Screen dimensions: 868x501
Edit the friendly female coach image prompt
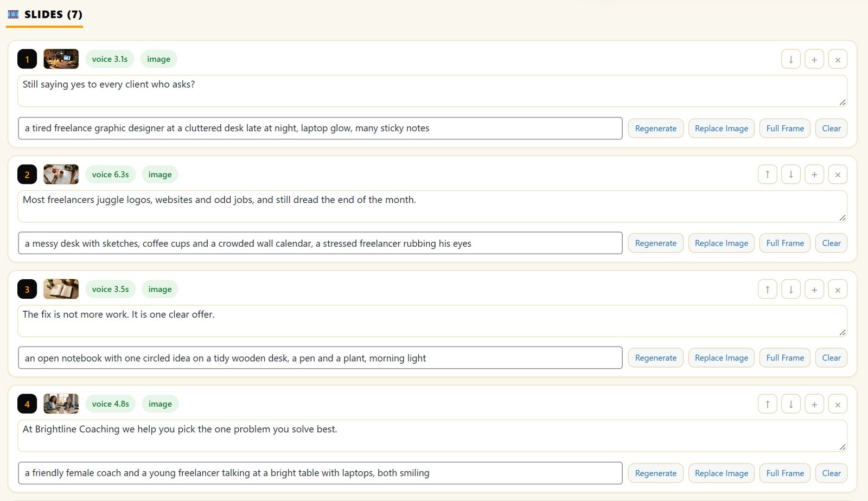[x=320, y=473]
